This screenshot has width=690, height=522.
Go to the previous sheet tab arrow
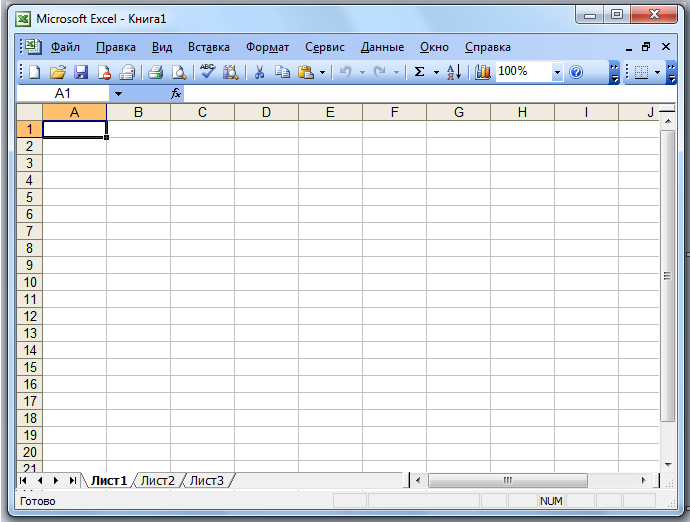[40, 480]
